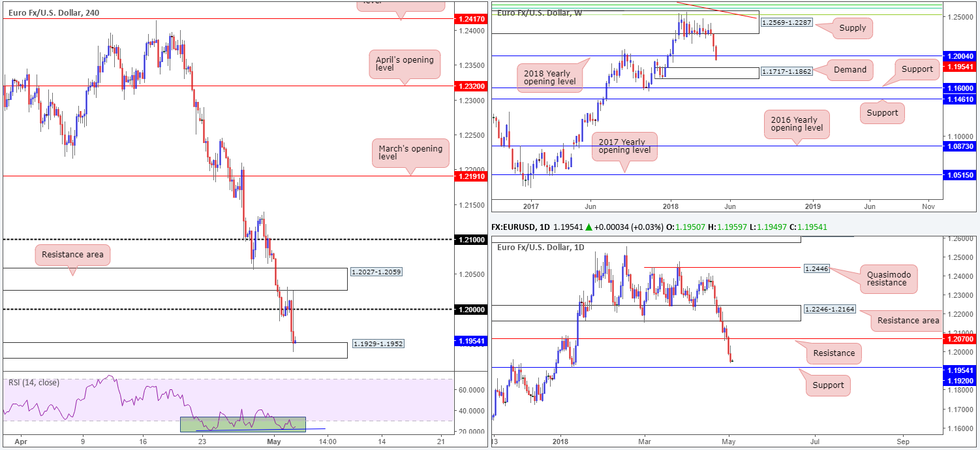Select the 1.2246-1.2164 zone label
This screenshot has width=980, height=450.
click(830, 309)
